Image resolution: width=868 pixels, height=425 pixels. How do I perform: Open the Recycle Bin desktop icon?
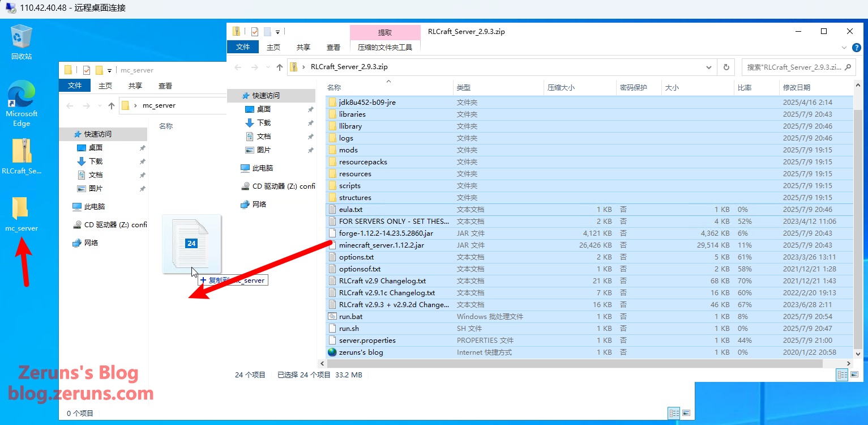[x=22, y=41]
